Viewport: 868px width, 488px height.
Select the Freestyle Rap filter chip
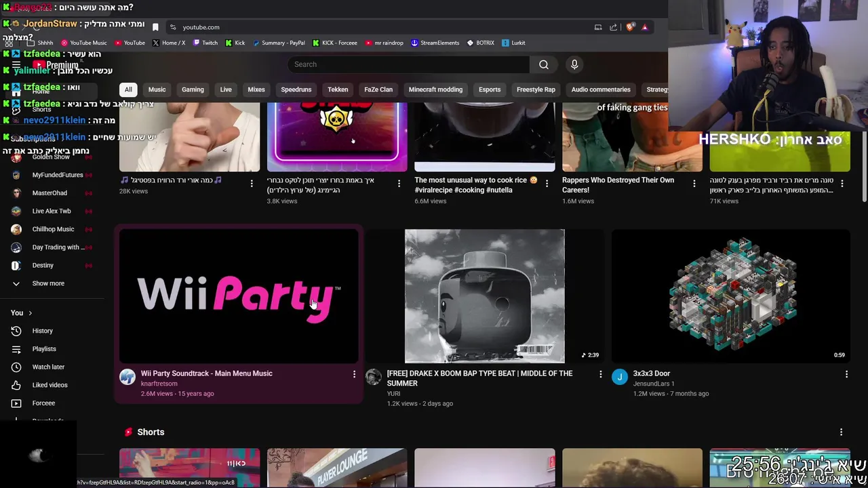coord(536,89)
